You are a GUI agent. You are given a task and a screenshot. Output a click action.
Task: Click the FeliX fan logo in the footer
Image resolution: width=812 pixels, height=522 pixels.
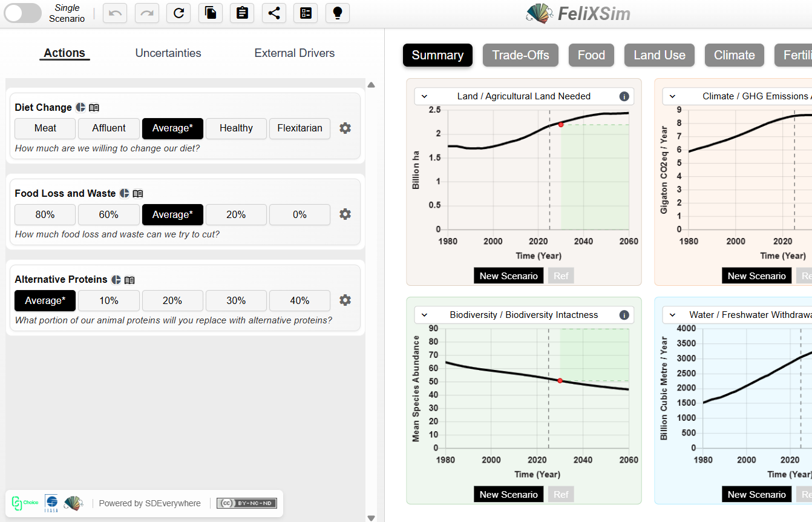point(73,503)
